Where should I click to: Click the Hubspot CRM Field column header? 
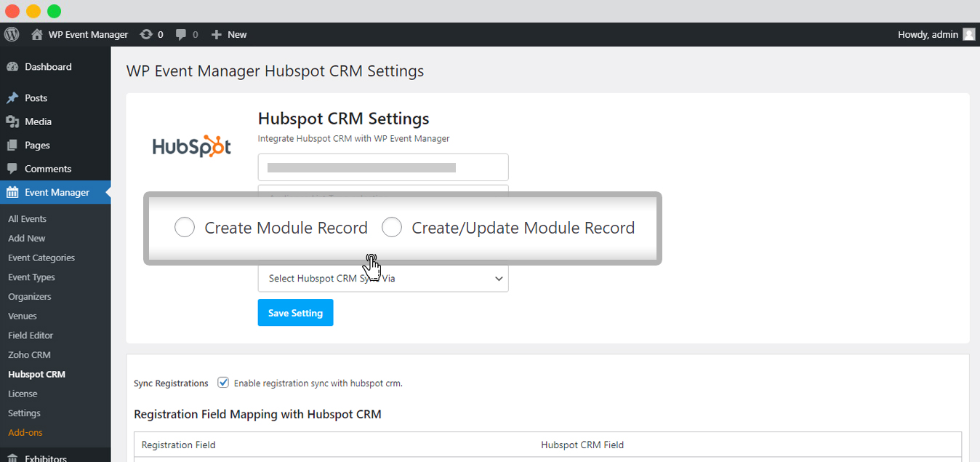click(x=582, y=445)
